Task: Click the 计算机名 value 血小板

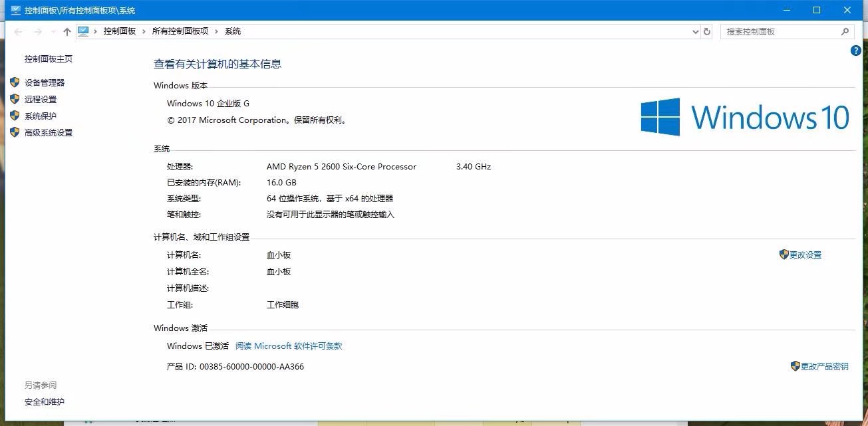Action: pos(279,255)
